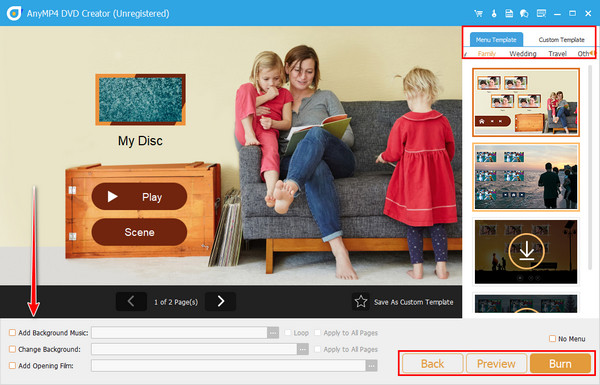This screenshot has height=385, width=600.
Task: Click the save project icon in title bar
Action: pyautogui.click(x=509, y=13)
